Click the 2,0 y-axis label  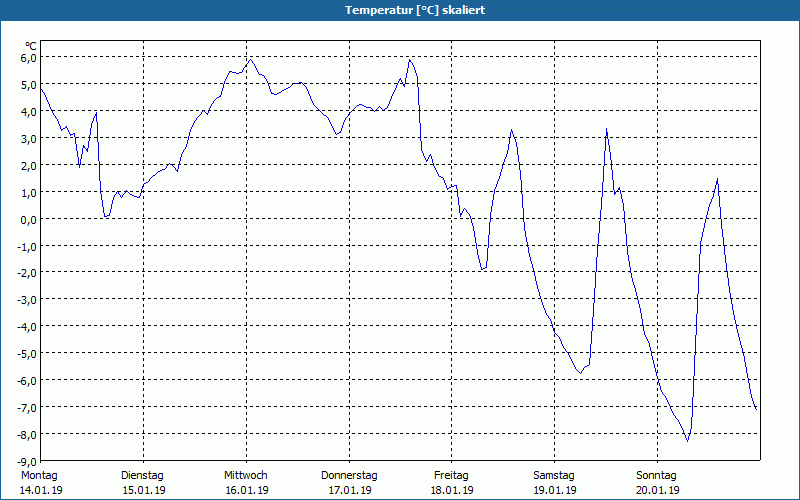click(29, 166)
